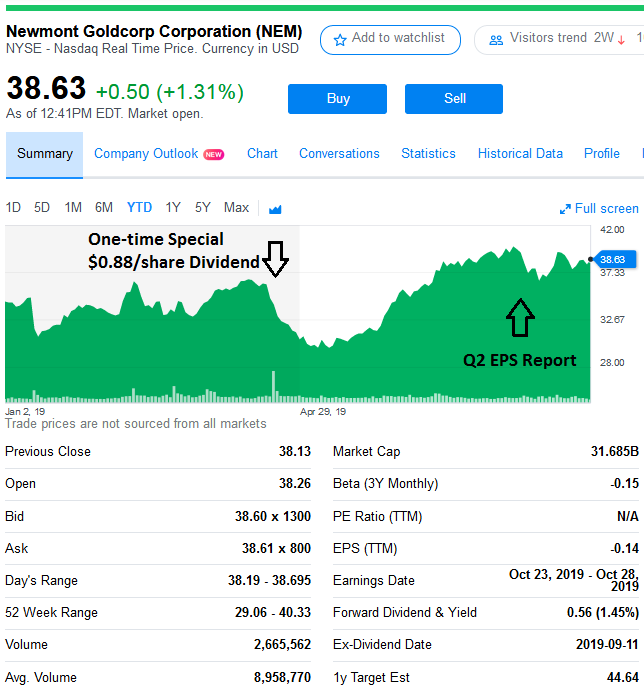644x691 pixels.
Task: Click the Buy button
Action: click(x=338, y=99)
